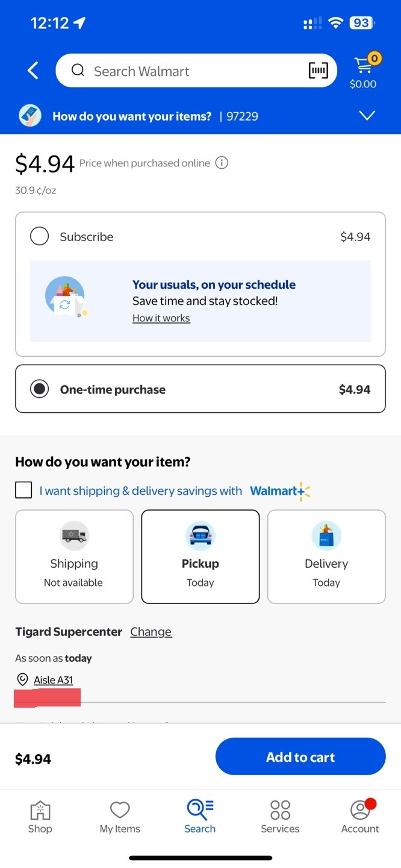Image resolution: width=401 pixels, height=868 pixels.
Task: Tap the fulfillment hand icon beside zip code
Action: 30,116
